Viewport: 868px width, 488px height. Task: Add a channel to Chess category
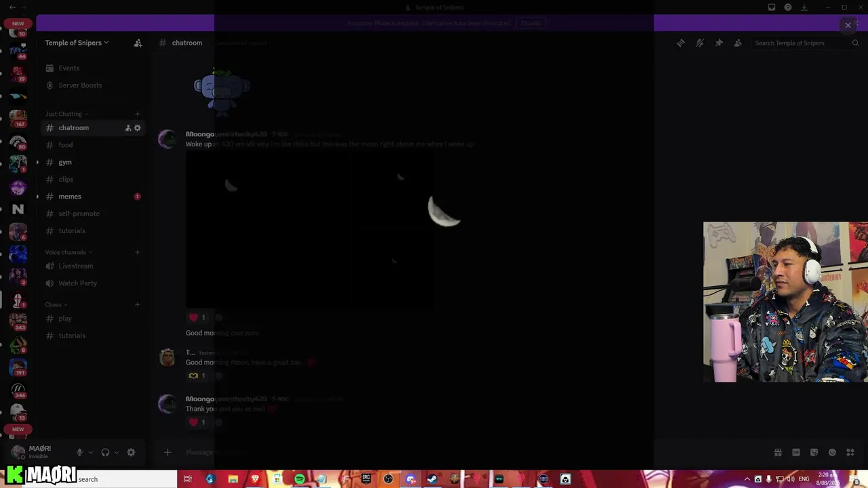pos(137,305)
